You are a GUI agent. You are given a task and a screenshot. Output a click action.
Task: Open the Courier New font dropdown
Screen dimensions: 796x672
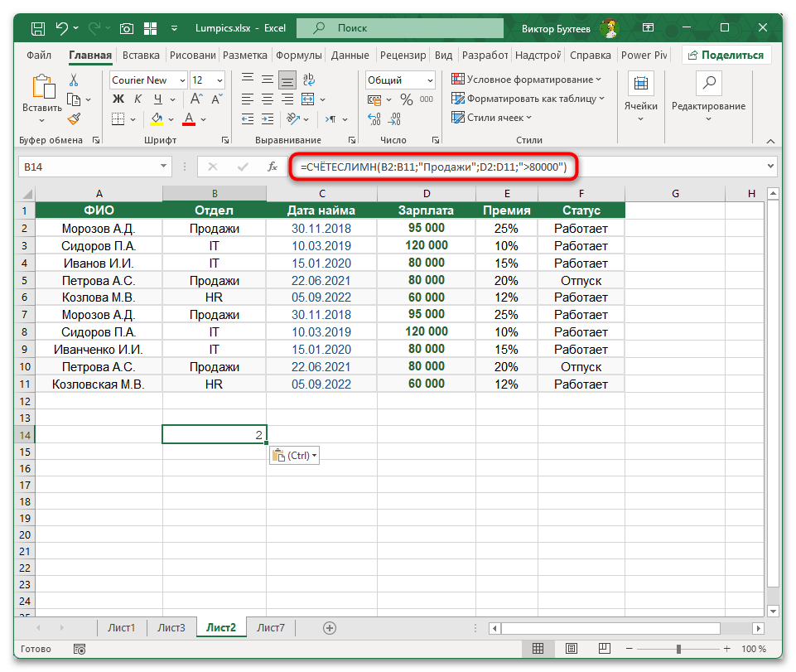coord(182,80)
